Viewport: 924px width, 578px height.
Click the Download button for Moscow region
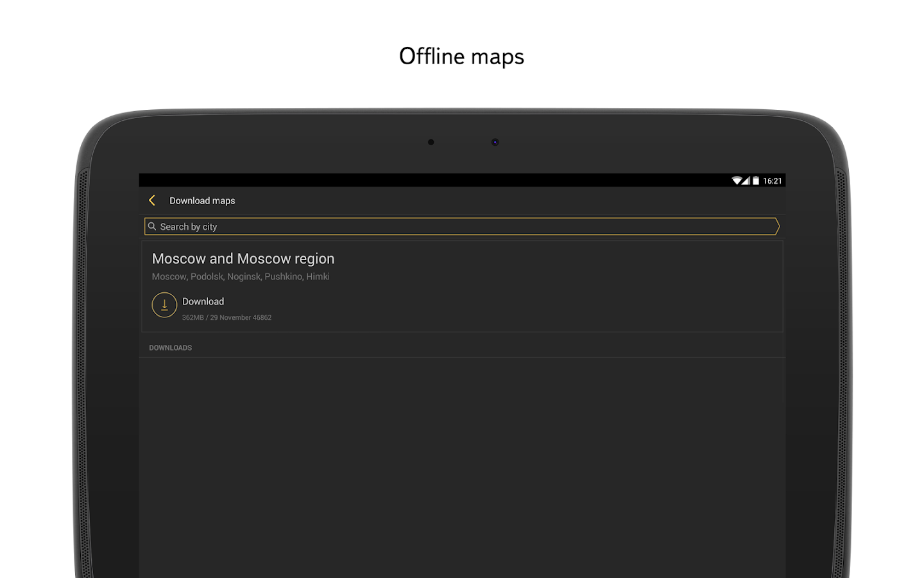[x=203, y=301]
